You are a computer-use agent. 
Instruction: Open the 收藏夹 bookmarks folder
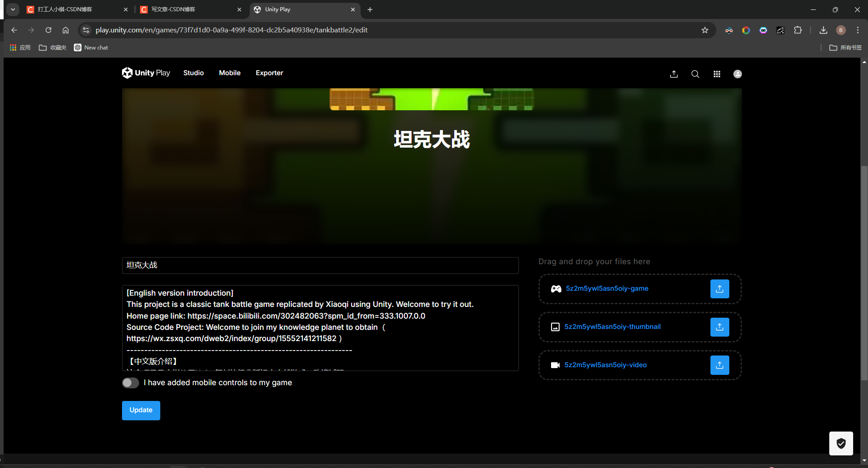pyautogui.click(x=53, y=48)
